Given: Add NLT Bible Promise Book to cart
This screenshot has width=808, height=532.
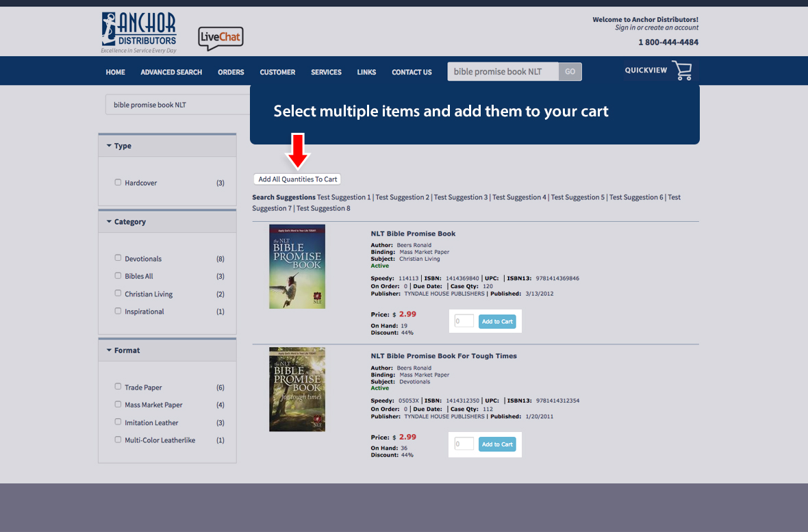Looking at the screenshot, I should pos(497,321).
